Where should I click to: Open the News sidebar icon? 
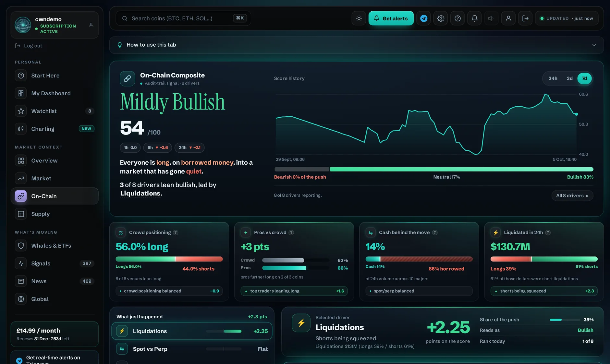tap(21, 281)
